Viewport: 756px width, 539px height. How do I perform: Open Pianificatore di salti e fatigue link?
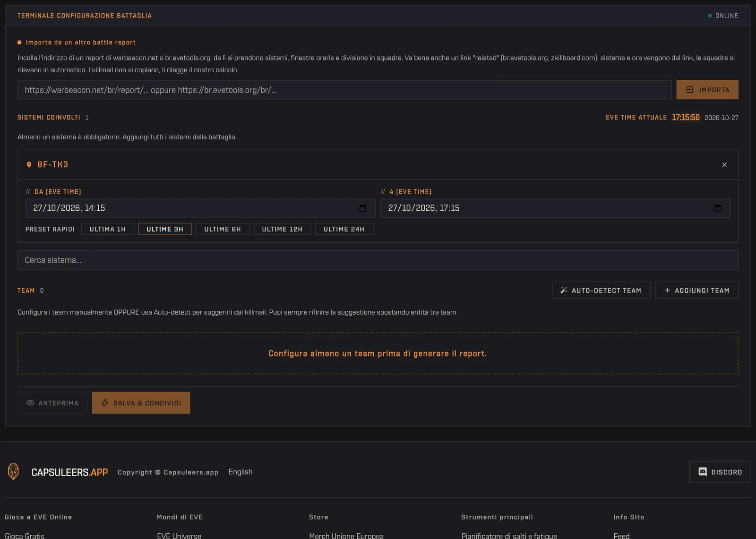(x=509, y=536)
